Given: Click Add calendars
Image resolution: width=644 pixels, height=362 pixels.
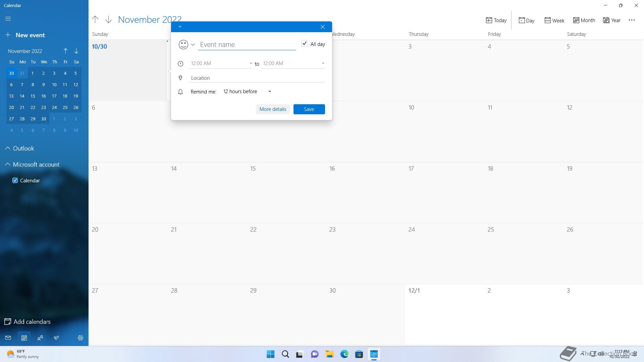Looking at the screenshot, I should coord(28,321).
